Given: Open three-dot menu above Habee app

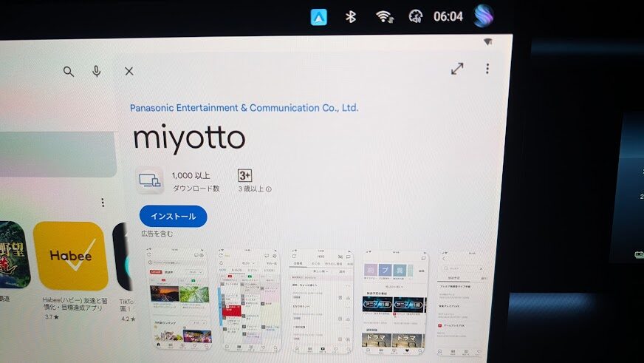Looking at the screenshot, I should pyautogui.click(x=103, y=203).
